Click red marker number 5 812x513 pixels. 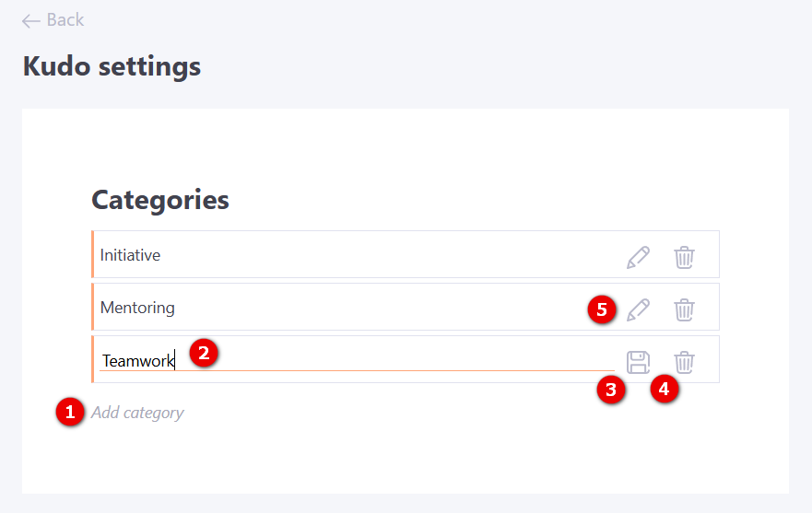(602, 309)
